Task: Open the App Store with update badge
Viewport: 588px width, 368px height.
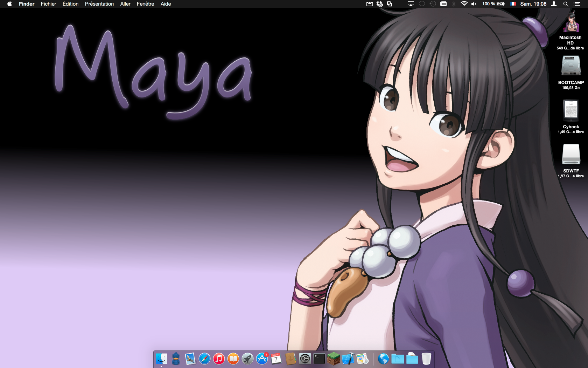Action: click(262, 359)
